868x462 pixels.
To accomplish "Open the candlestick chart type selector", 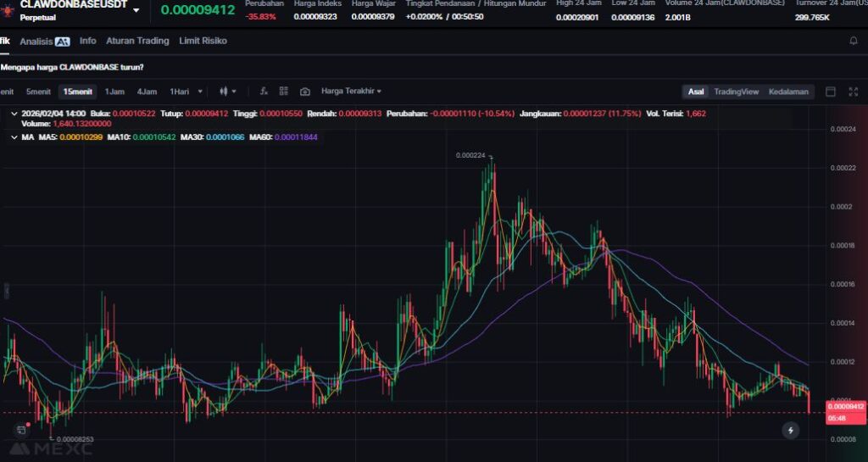I will (227, 92).
